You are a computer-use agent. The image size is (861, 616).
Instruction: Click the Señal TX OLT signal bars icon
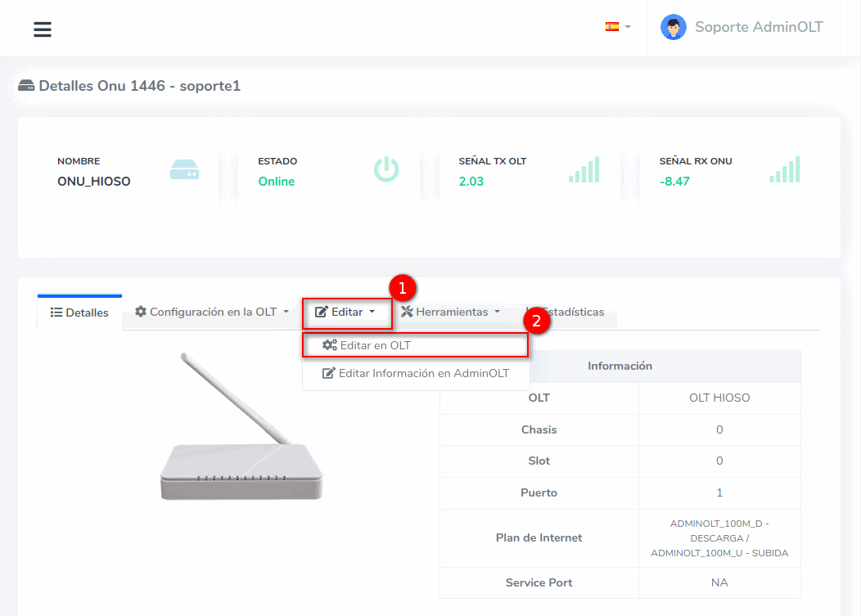click(x=584, y=169)
